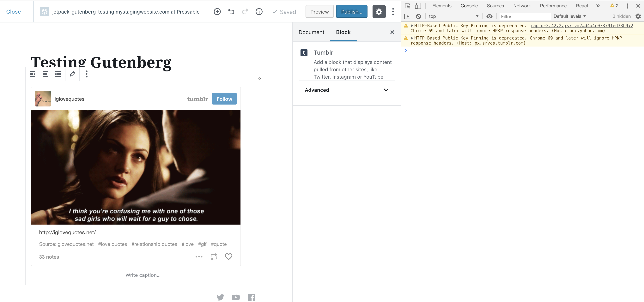Click the Add block plus icon
The image size is (644, 302).
pyautogui.click(x=217, y=12)
